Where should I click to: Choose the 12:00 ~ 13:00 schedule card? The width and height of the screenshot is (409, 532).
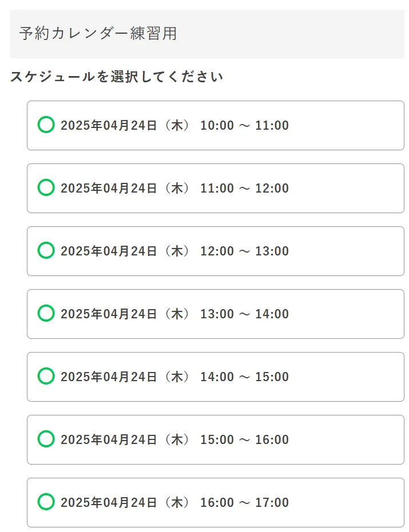[x=215, y=250]
